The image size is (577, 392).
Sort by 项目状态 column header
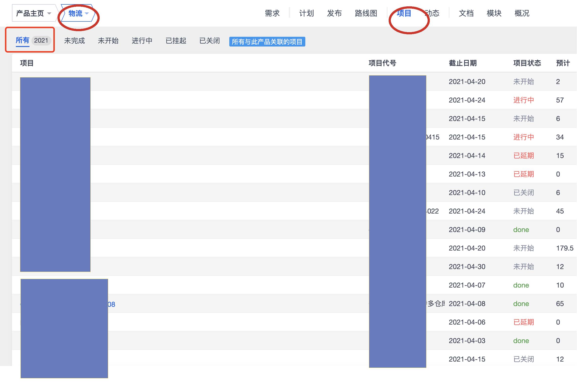[527, 63]
